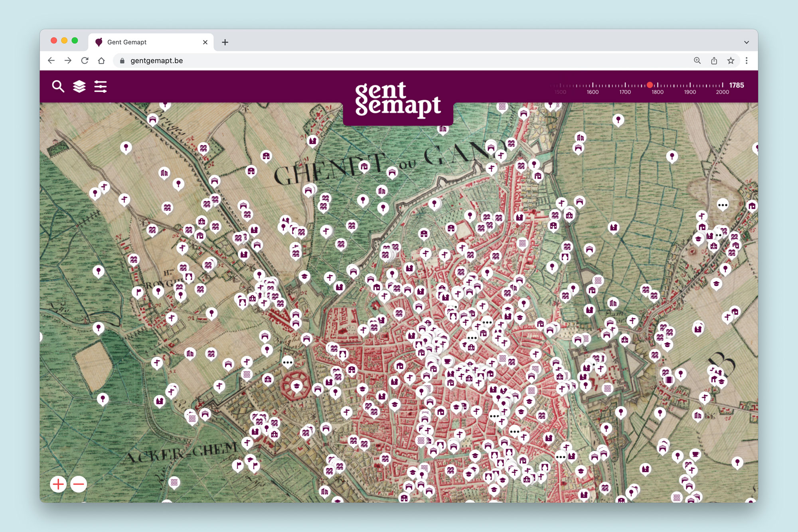Image resolution: width=798 pixels, height=532 pixels.
Task: Jump to 1700 on the timeline
Action: [625, 92]
